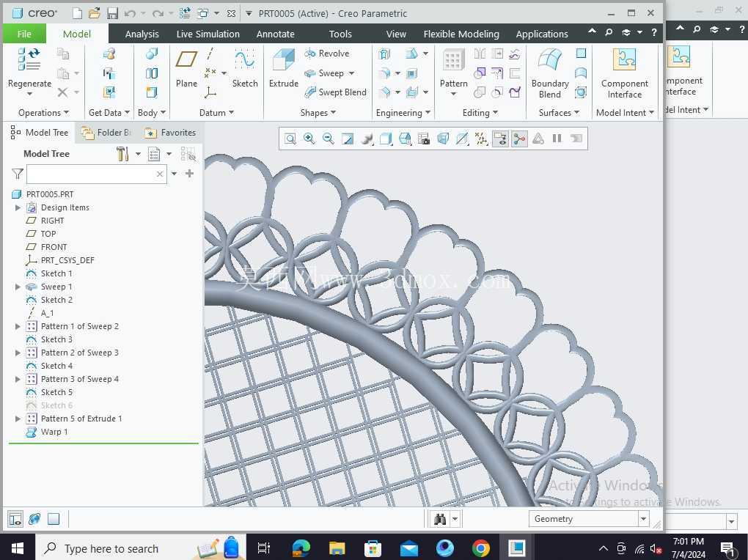Open the Analysis ribbon tab
Screen dimensions: 748x560
(142, 34)
